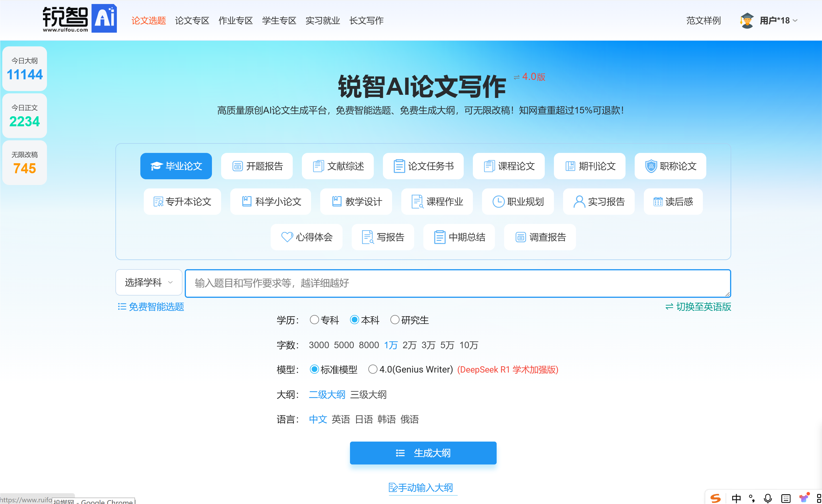822x504 pixels.
Task: Open the 学生专区 nav item
Action: [279, 21]
